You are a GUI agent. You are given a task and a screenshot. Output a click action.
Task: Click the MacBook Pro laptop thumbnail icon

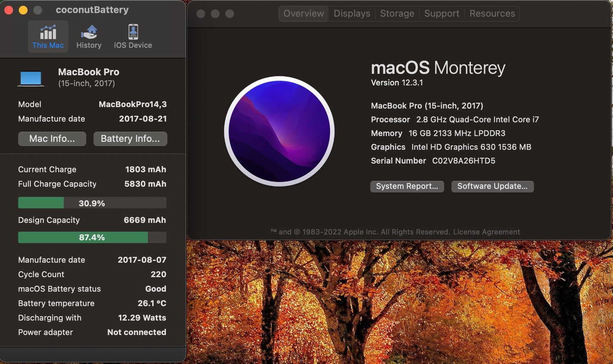[x=31, y=78]
